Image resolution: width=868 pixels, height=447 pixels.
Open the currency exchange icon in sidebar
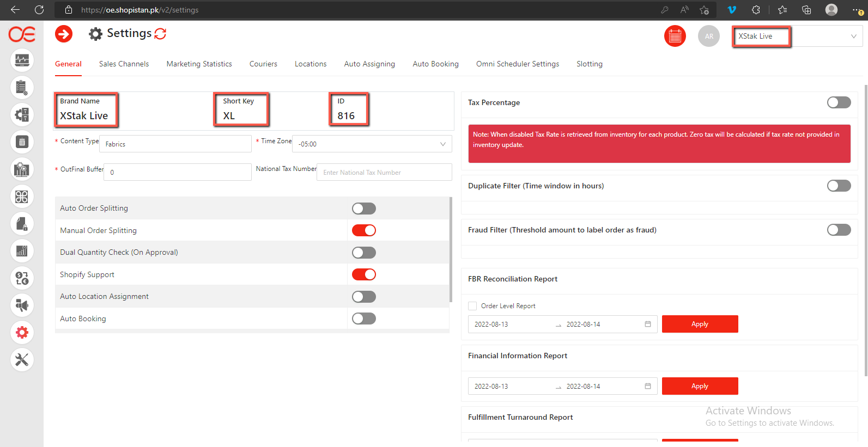click(22, 278)
